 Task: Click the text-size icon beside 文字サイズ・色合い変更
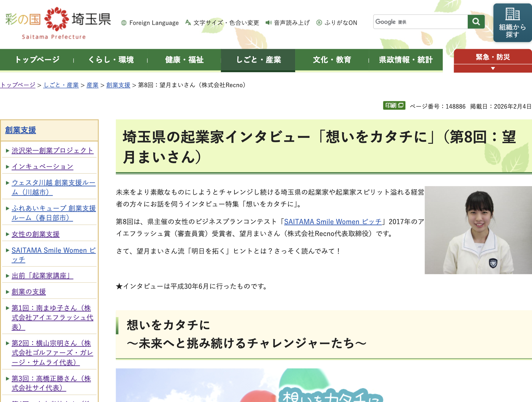tap(188, 23)
